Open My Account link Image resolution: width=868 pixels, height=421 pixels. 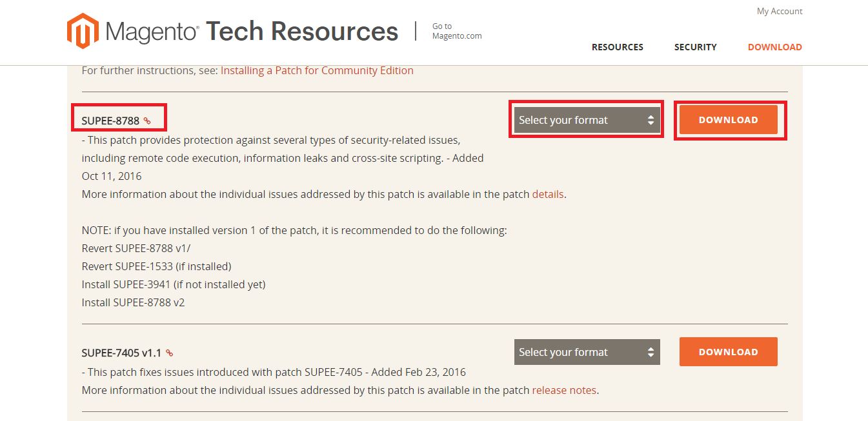pyautogui.click(x=780, y=12)
